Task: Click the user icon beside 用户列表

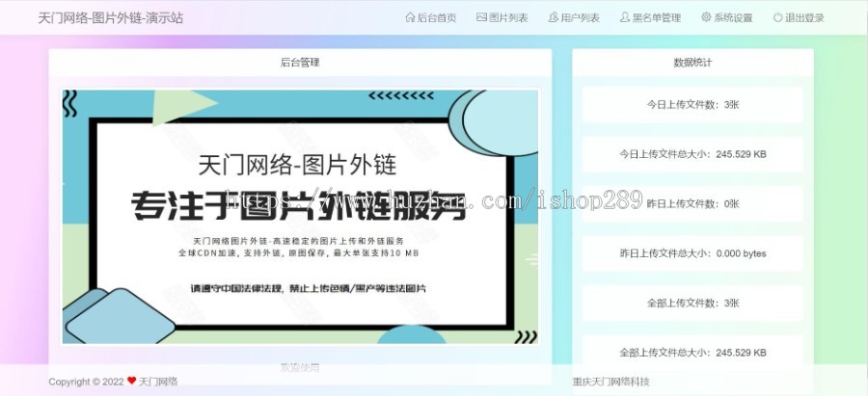Action: click(553, 17)
